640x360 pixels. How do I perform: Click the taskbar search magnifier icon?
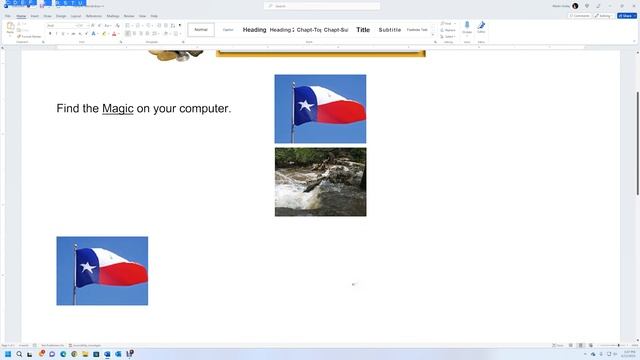(19, 354)
